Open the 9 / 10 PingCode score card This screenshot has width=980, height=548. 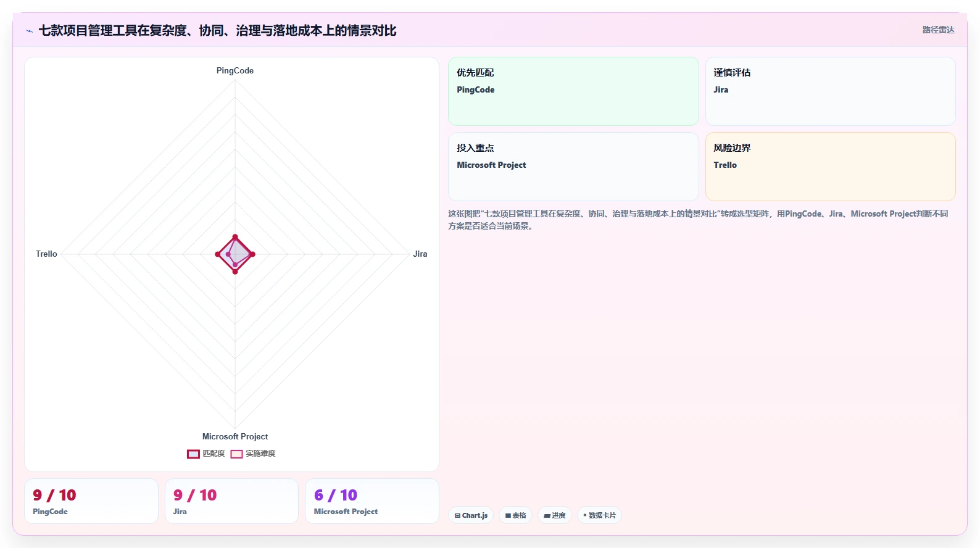click(91, 501)
